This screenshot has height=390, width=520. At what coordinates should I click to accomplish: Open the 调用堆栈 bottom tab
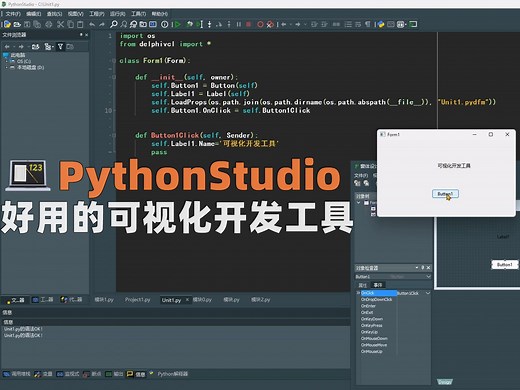tap(17, 374)
